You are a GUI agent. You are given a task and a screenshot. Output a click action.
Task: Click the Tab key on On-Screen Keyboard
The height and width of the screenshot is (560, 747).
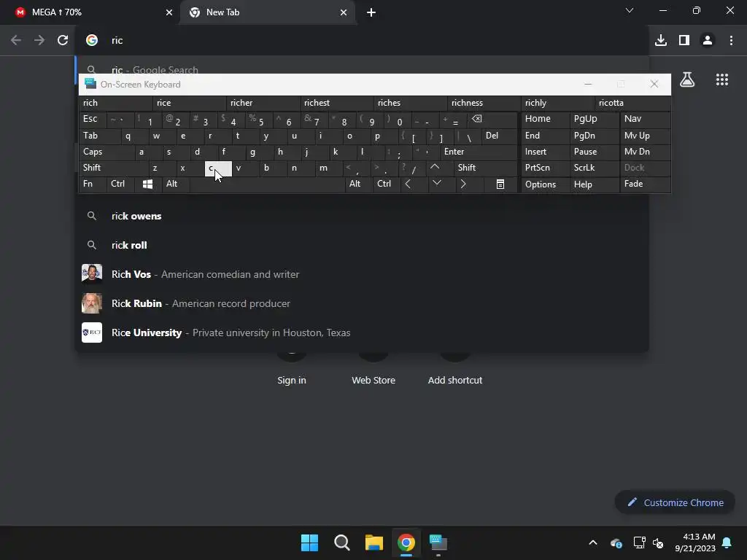(98, 136)
